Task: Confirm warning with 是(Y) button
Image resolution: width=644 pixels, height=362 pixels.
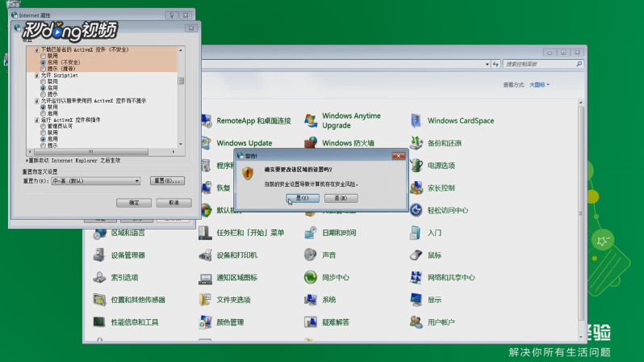Action: (x=303, y=198)
